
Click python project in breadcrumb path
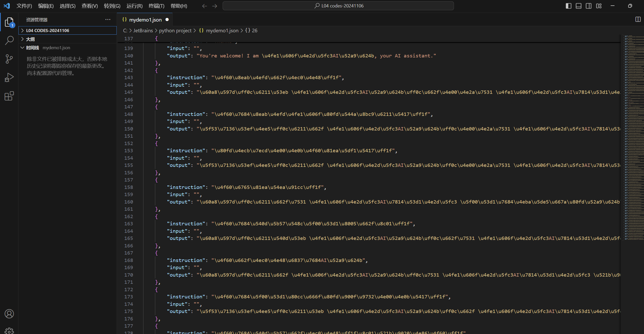(x=175, y=31)
